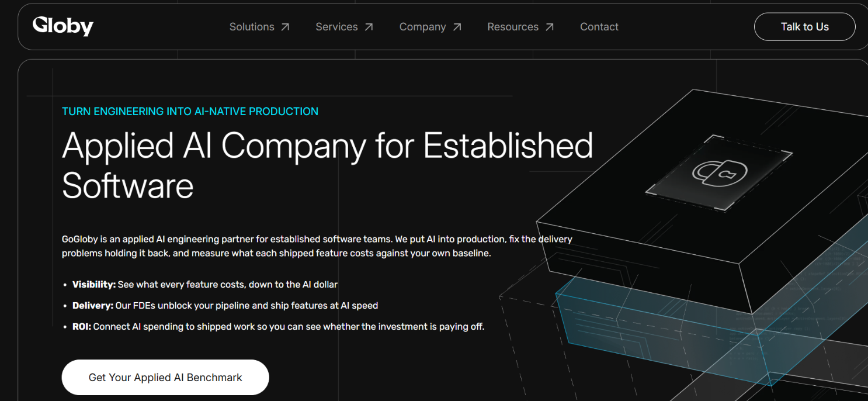The height and width of the screenshot is (401, 868).
Task: Open the Resources menu
Action: [x=513, y=27]
